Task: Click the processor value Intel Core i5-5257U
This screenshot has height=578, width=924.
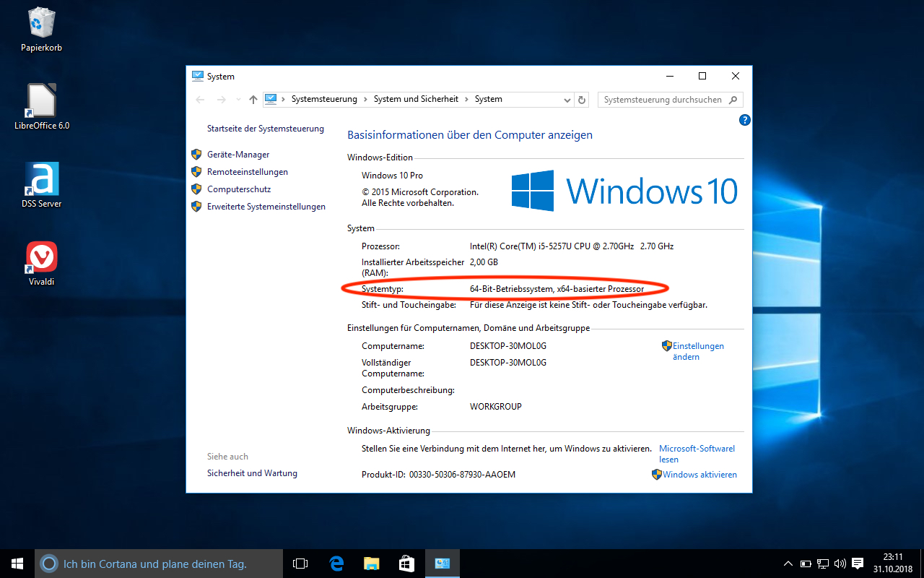Action: pyautogui.click(x=572, y=246)
